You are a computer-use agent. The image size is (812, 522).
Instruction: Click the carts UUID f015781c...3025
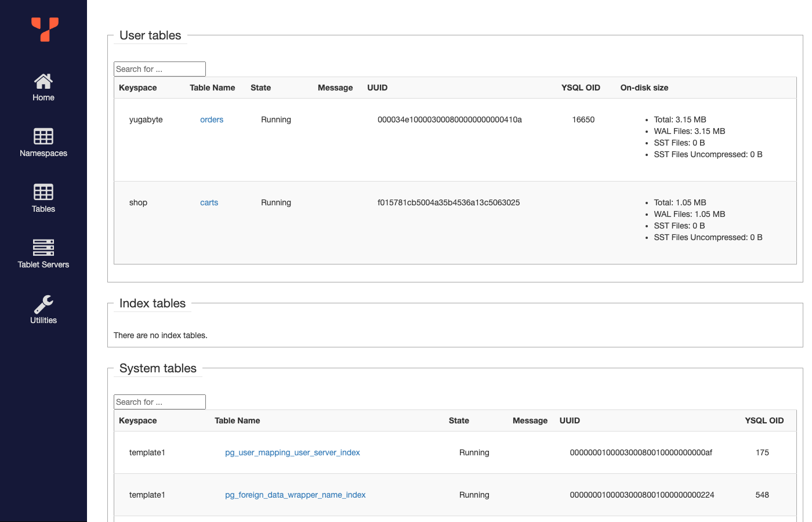click(x=448, y=202)
